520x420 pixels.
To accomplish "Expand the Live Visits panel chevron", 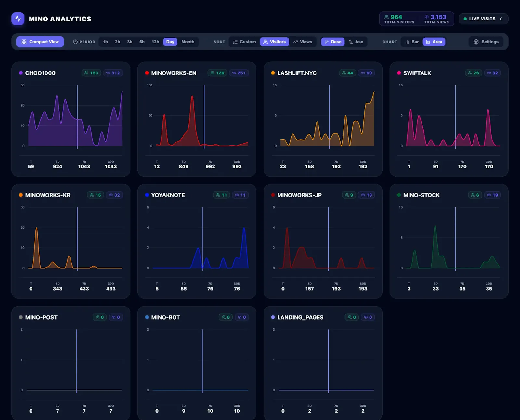I will coord(501,19).
